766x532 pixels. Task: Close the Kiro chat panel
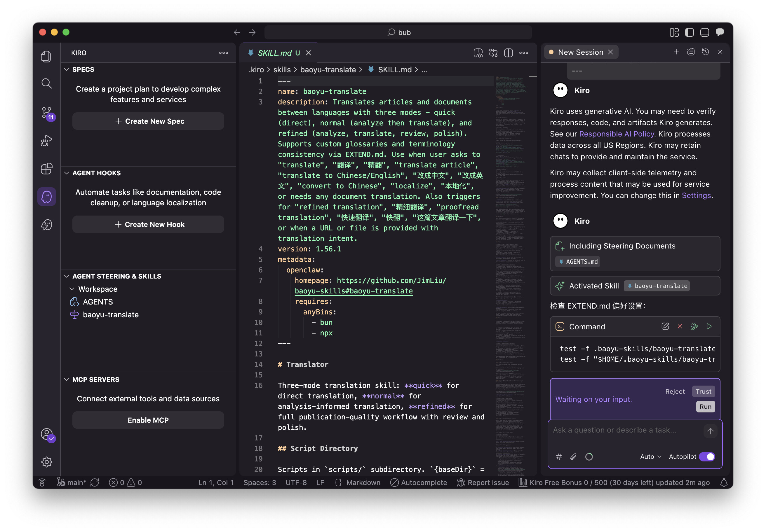(x=720, y=52)
